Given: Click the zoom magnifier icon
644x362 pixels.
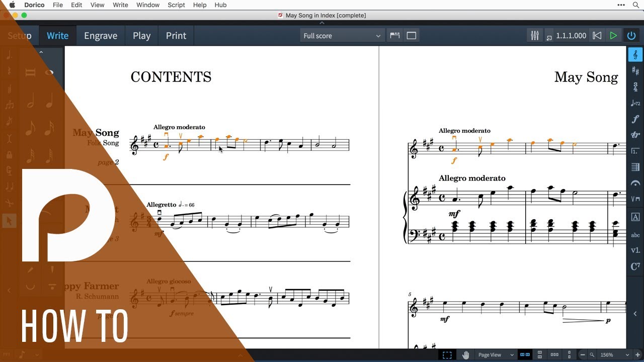Looking at the screenshot, I should tap(592, 355).
